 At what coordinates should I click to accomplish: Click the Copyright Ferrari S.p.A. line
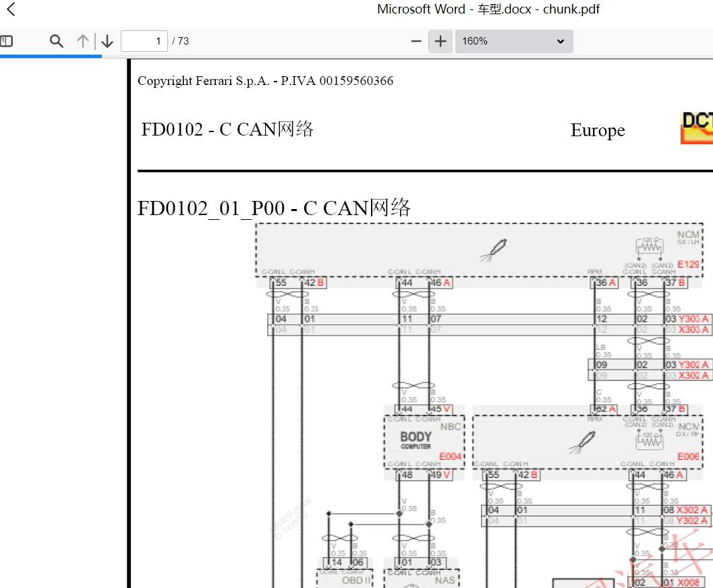click(266, 81)
